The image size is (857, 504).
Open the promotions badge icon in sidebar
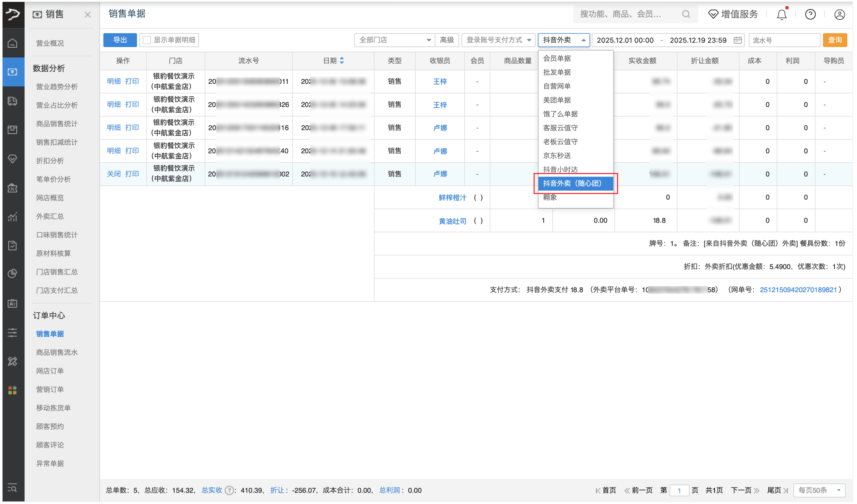pyautogui.click(x=13, y=188)
